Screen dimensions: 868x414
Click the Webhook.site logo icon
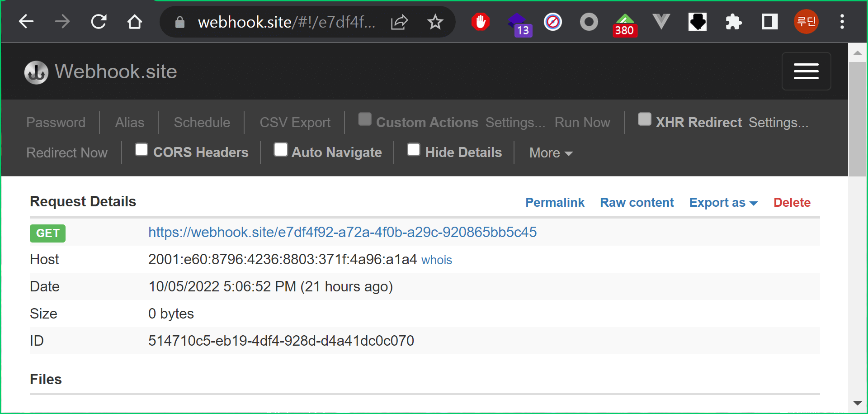pos(36,72)
